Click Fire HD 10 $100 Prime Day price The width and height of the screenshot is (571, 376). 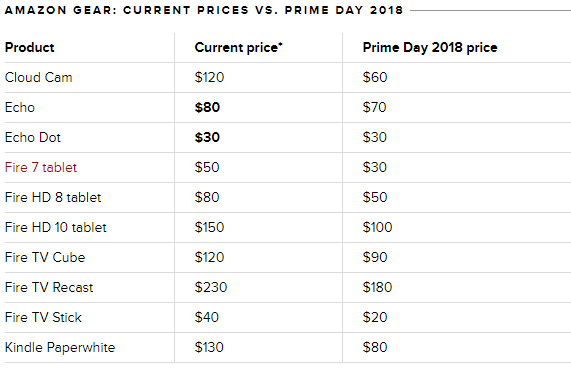[377, 227]
